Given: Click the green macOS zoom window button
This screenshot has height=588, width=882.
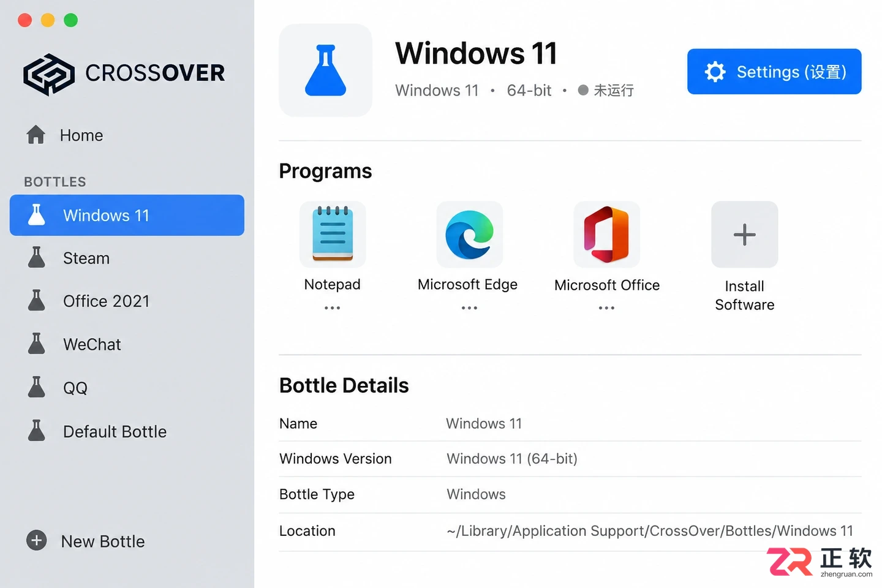Looking at the screenshot, I should point(71,20).
